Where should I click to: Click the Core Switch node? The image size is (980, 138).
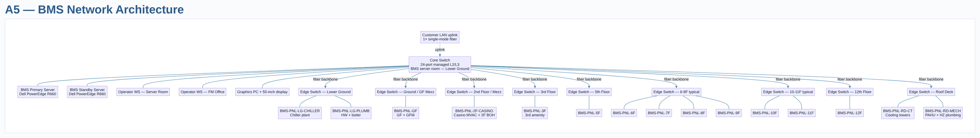tap(439, 65)
